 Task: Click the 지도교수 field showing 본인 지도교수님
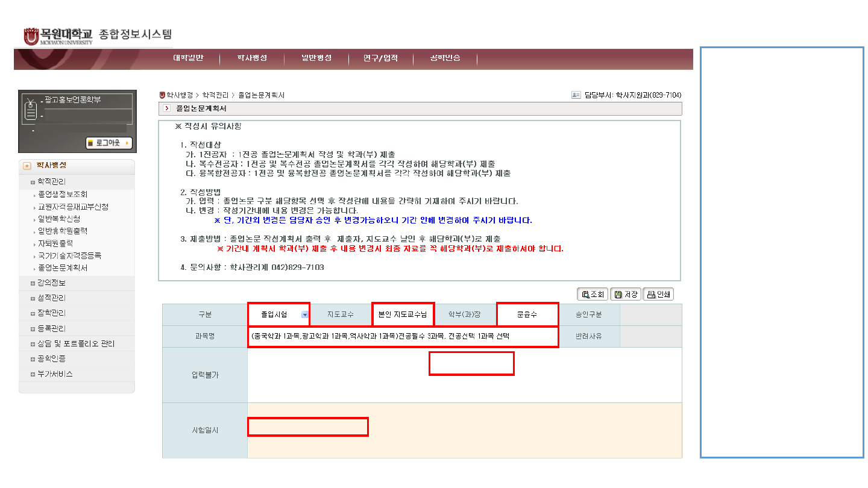click(x=403, y=314)
